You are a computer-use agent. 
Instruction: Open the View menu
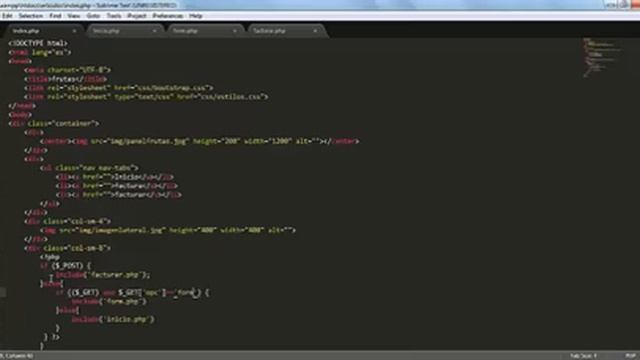pyautogui.click(x=73, y=16)
